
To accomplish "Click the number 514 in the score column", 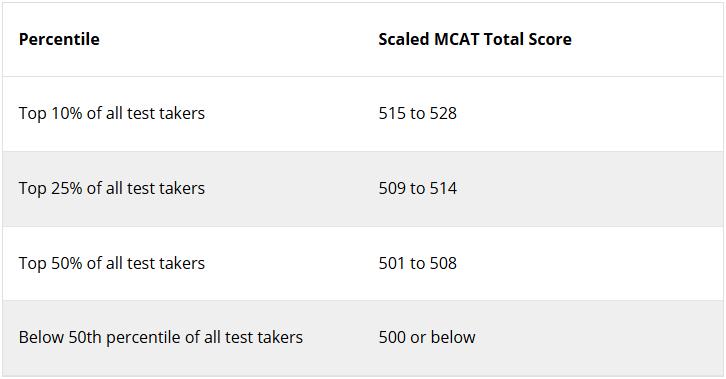I will (x=443, y=188).
